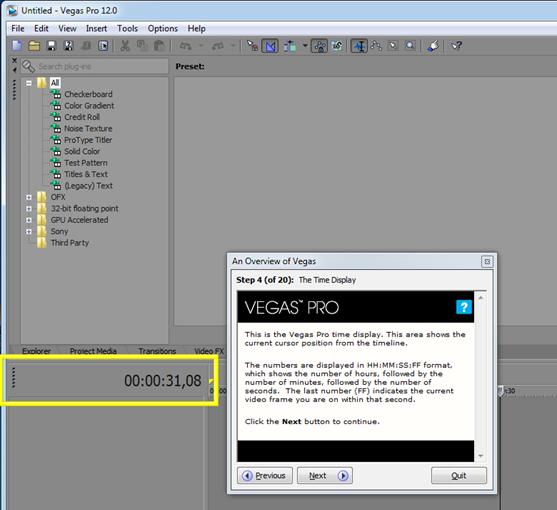Image resolution: width=557 pixels, height=510 pixels.
Task: Select ProType Titler generator
Action: click(x=88, y=140)
